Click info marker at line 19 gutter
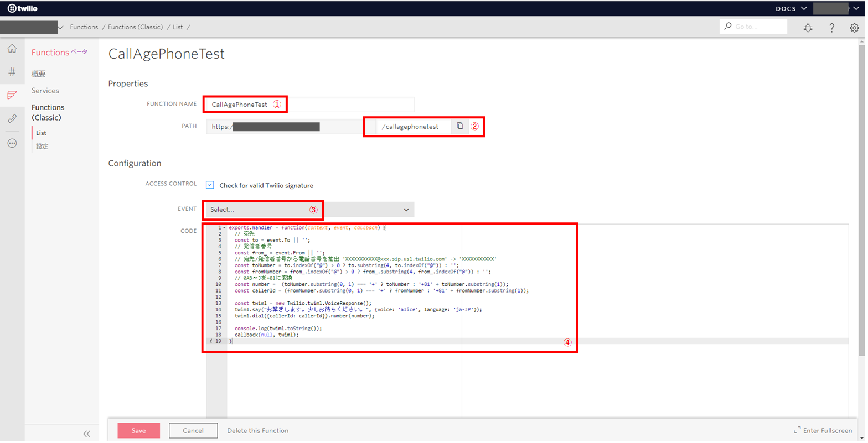 coord(211,341)
